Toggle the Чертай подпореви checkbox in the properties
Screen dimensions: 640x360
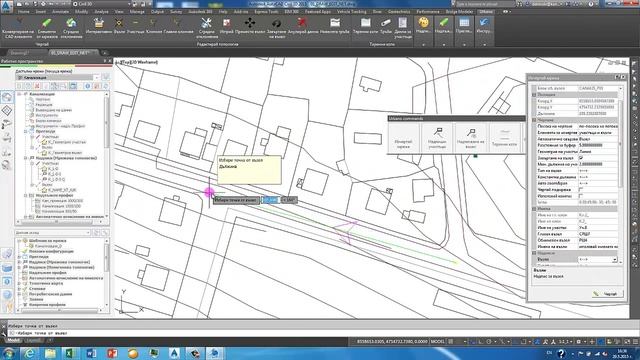(x=581, y=189)
